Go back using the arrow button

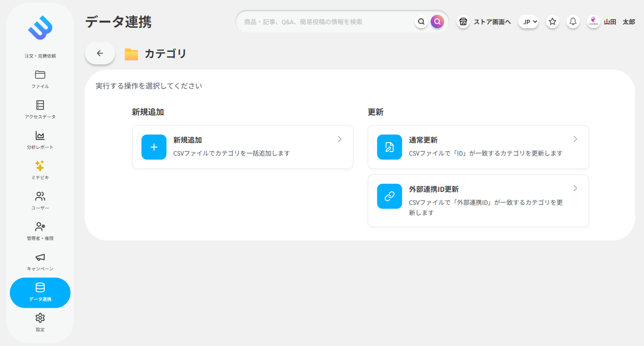tap(100, 53)
